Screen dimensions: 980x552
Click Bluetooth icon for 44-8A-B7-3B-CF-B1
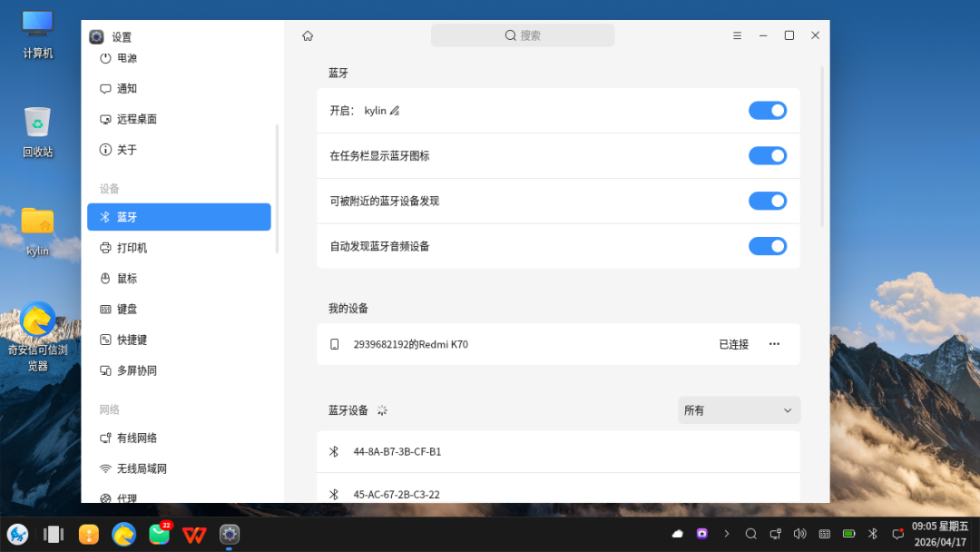coord(334,451)
